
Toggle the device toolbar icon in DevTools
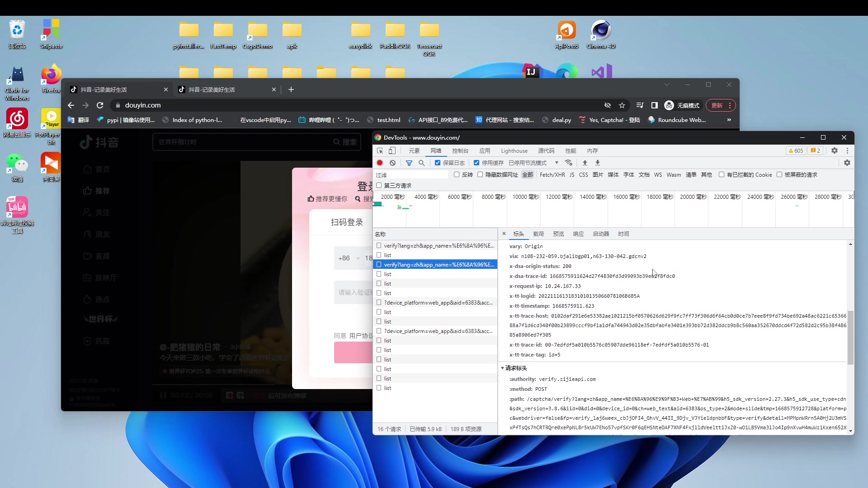click(392, 151)
